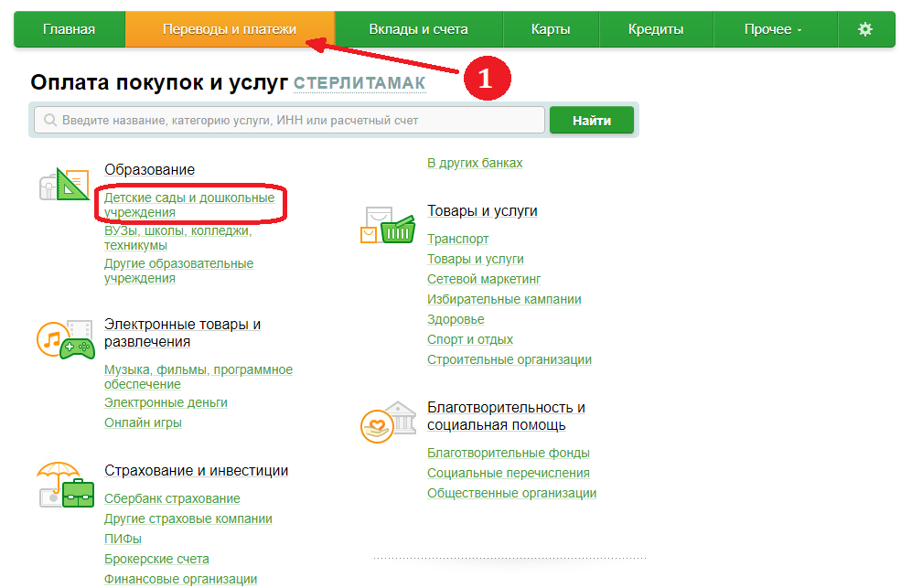Open settings via the gear icon
Viewport: 912px width, 588px height.
[865, 29]
